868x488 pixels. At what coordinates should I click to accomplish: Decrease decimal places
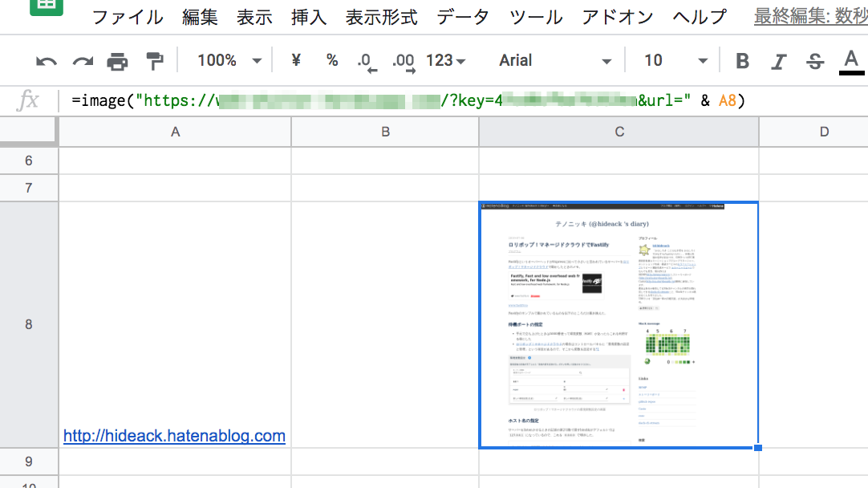(367, 60)
